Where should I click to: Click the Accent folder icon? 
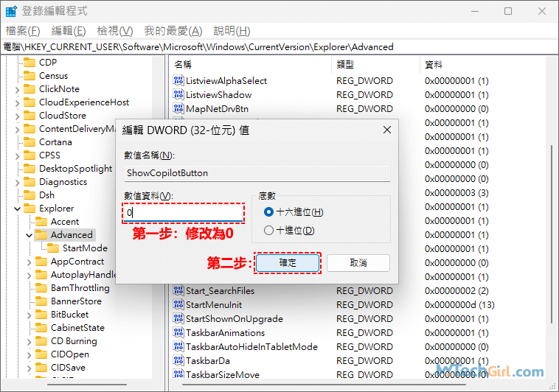pyautogui.click(x=41, y=222)
